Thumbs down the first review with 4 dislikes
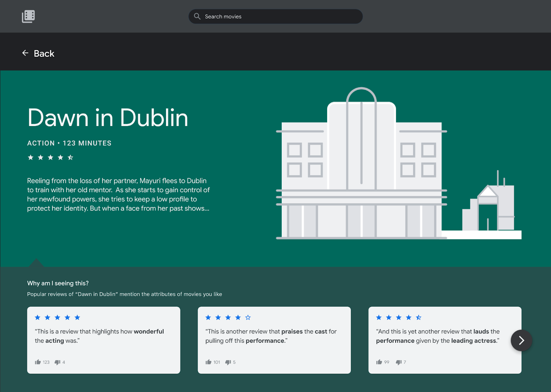Viewport: 551px width, 392px height. pyautogui.click(x=58, y=362)
